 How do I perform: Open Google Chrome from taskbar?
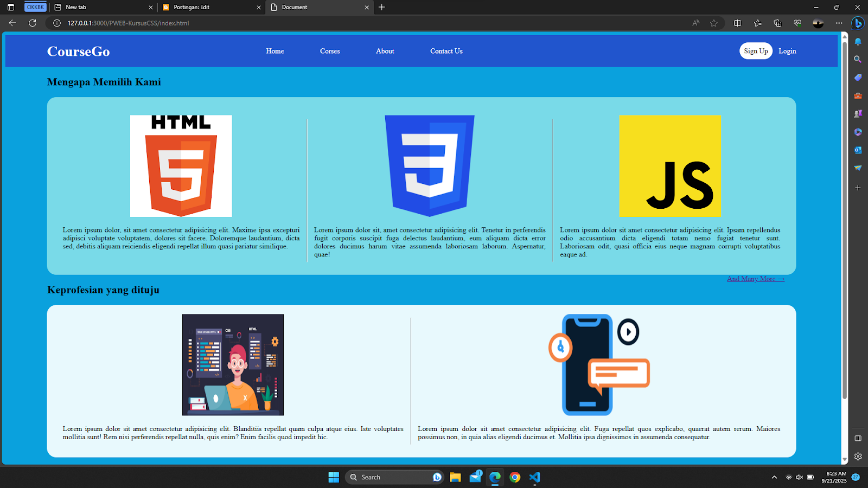click(515, 477)
